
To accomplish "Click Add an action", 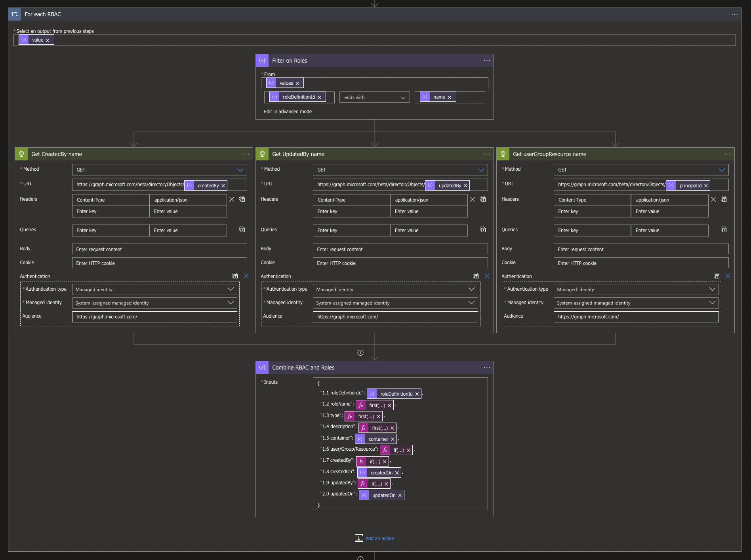I will 379,539.
